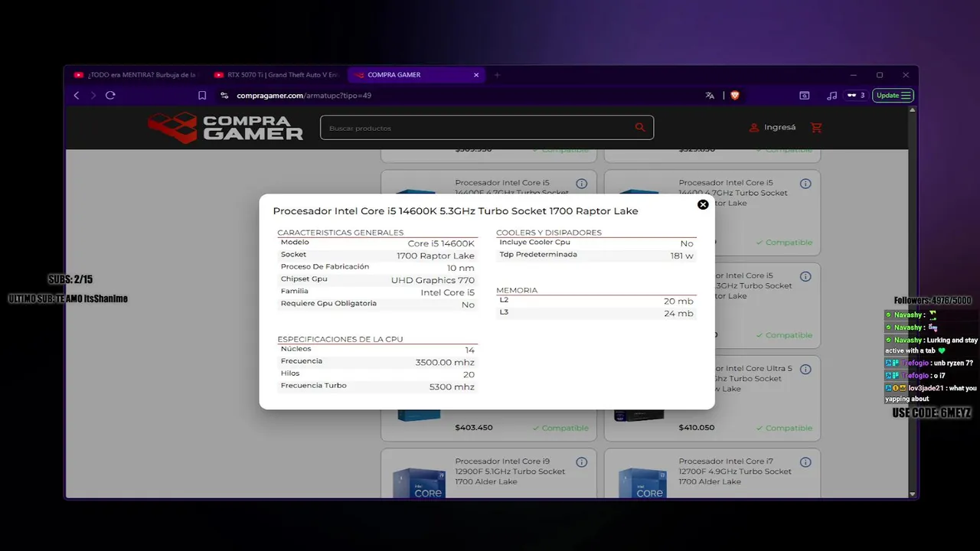The height and width of the screenshot is (551, 980).
Task: Open site settings icon beside the URL
Action: point(224,96)
